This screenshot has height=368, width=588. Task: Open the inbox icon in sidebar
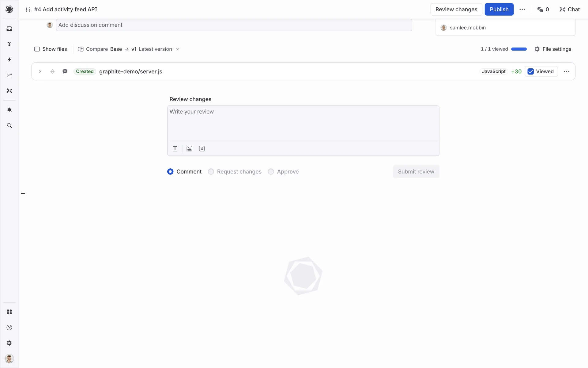click(9, 29)
